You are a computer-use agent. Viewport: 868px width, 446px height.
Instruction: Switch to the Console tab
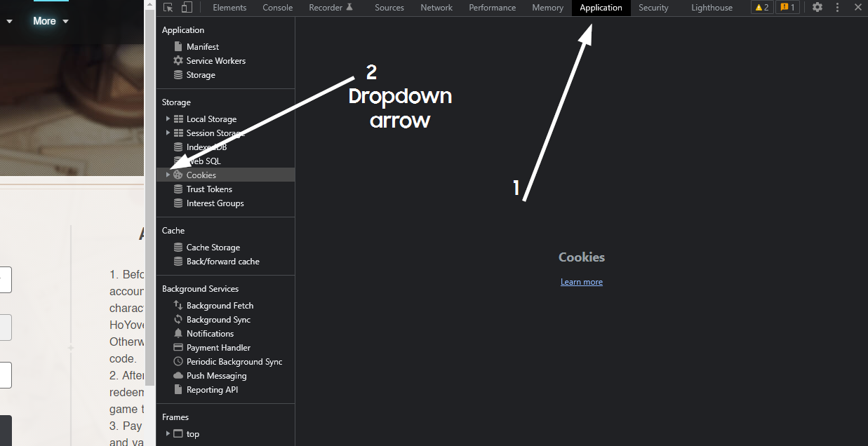click(277, 8)
